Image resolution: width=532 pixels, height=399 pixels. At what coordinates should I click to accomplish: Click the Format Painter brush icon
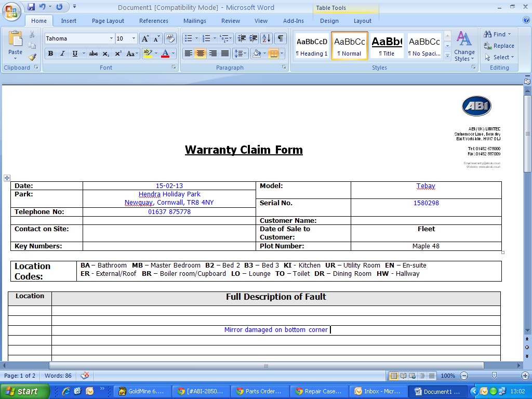[x=32, y=57]
